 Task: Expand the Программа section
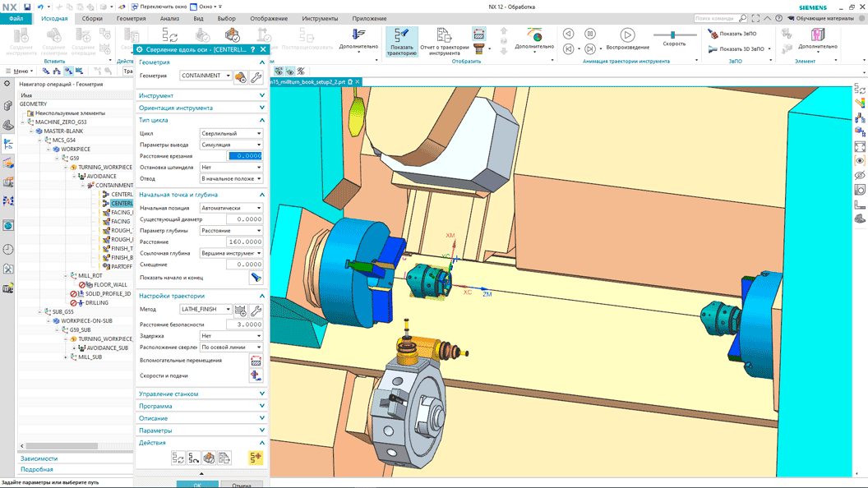click(201, 406)
